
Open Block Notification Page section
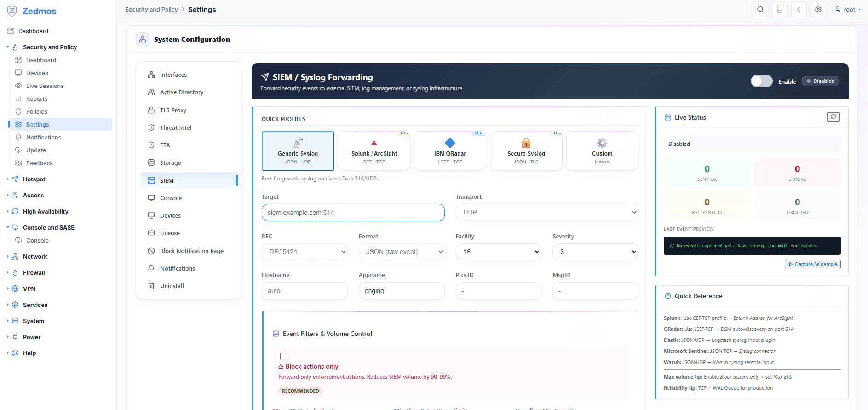(x=189, y=251)
